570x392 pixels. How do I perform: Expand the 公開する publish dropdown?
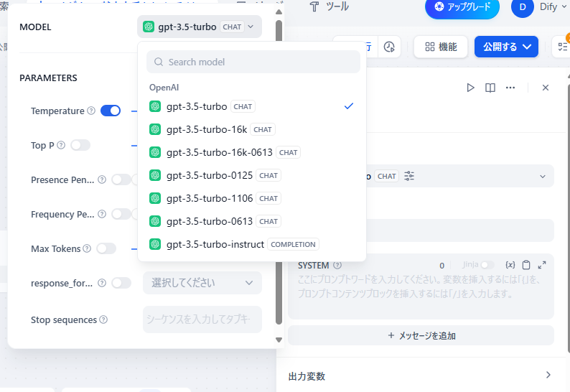coord(527,47)
